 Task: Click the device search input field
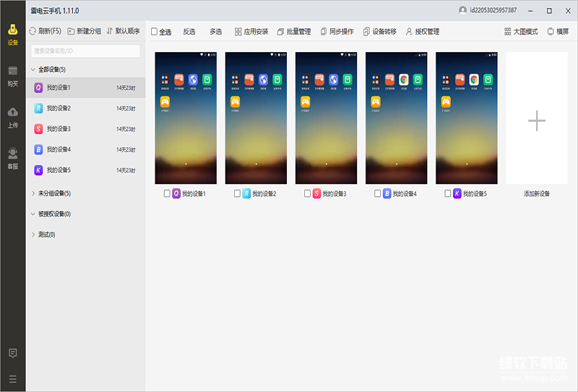[x=85, y=51]
